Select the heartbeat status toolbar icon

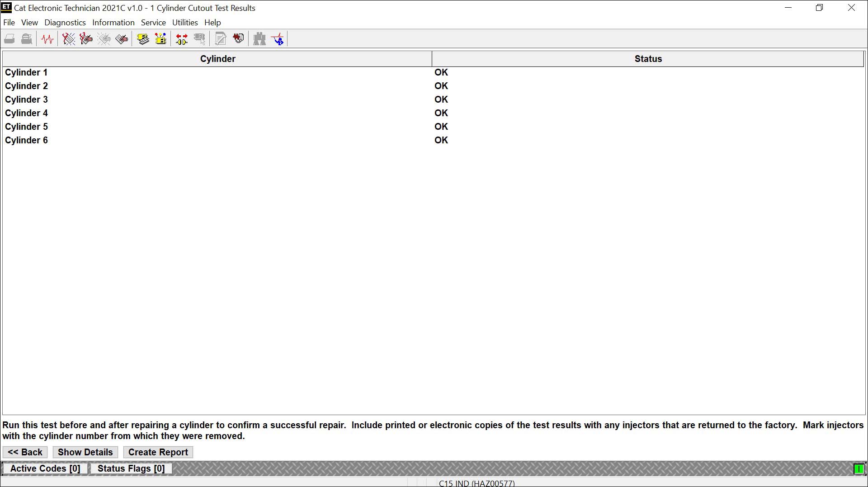[47, 38]
